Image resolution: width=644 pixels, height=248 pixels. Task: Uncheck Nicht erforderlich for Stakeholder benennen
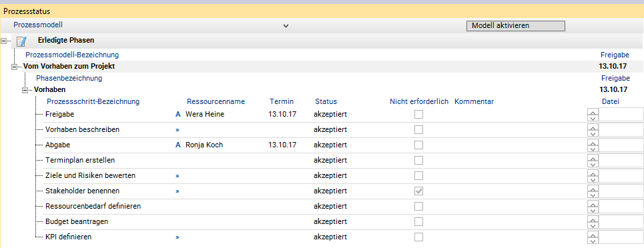pos(418,191)
